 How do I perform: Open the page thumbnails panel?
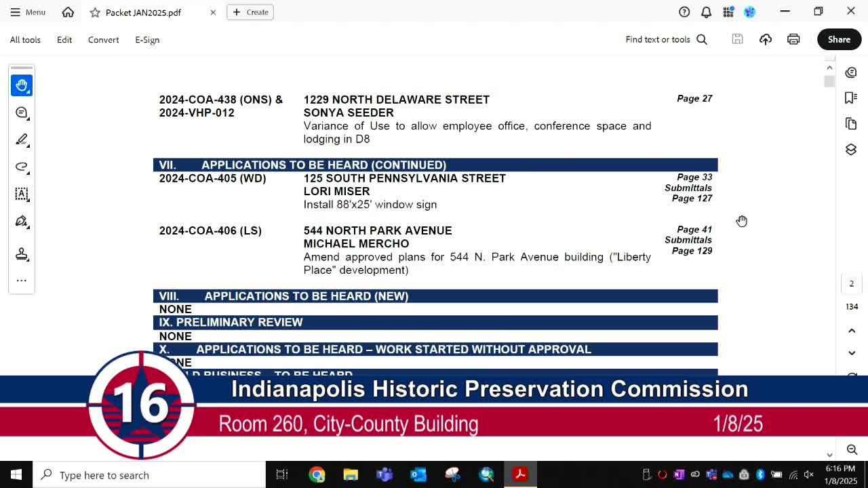point(851,124)
